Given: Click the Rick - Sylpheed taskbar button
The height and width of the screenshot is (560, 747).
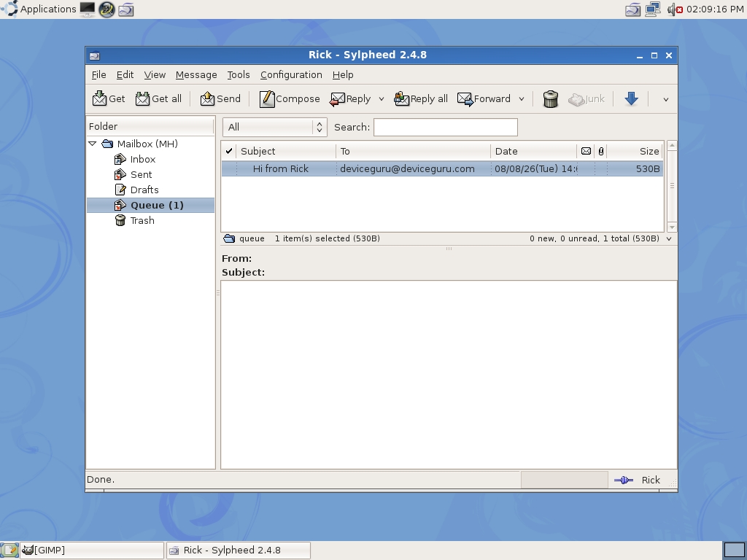Looking at the screenshot, I should pos(239,551).
